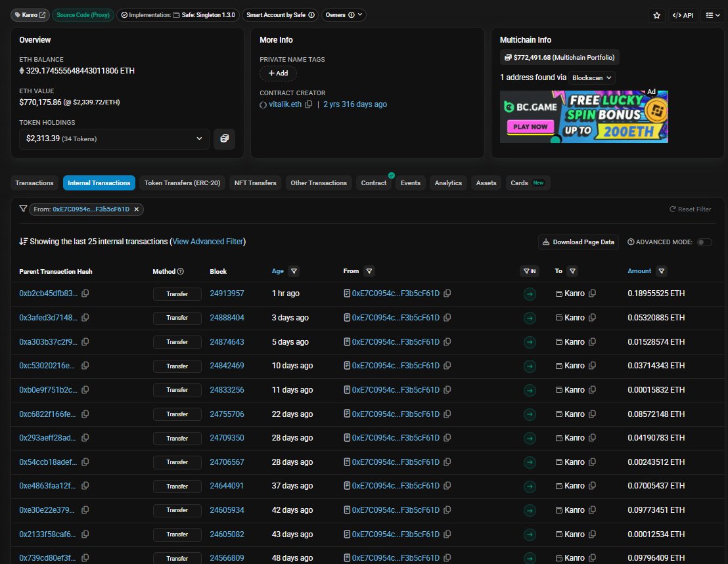Toggle the IN direction filter
The image size is (728, 564).
(x=530, y=271)
